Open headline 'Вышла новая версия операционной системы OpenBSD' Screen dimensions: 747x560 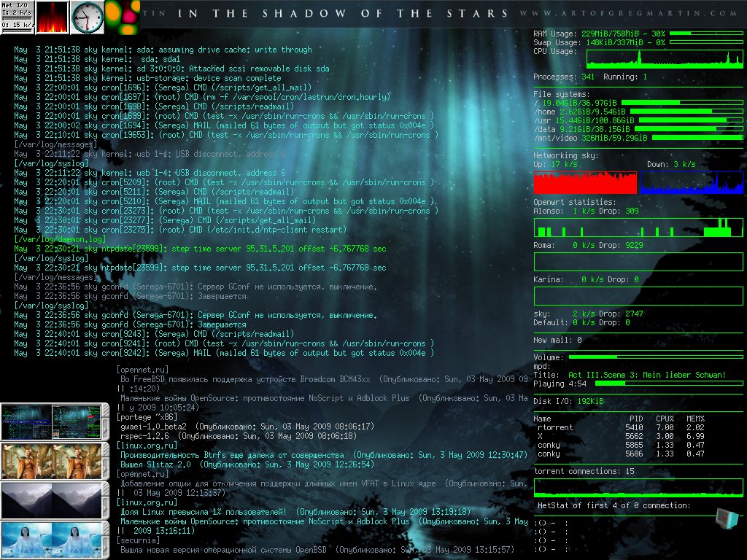pyautogui.click(x=223, y=550)
